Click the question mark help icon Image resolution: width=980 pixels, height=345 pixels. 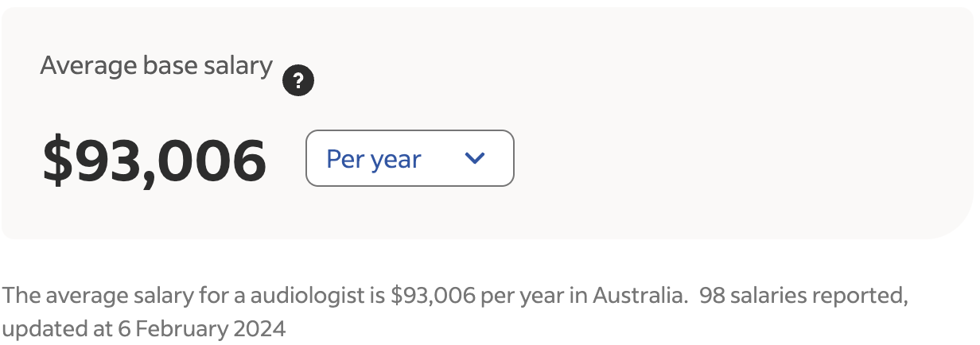click(x=298, y=80)
